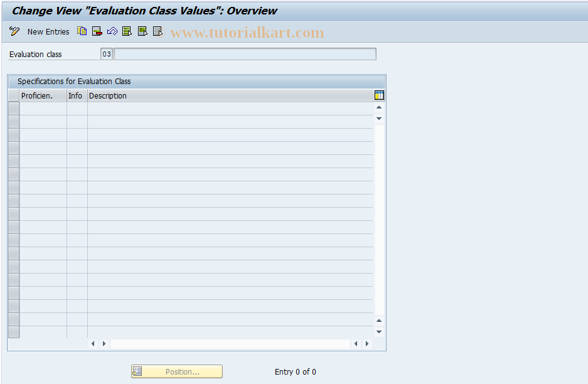Click the Proficien. column header

click(x=43, y=95)
